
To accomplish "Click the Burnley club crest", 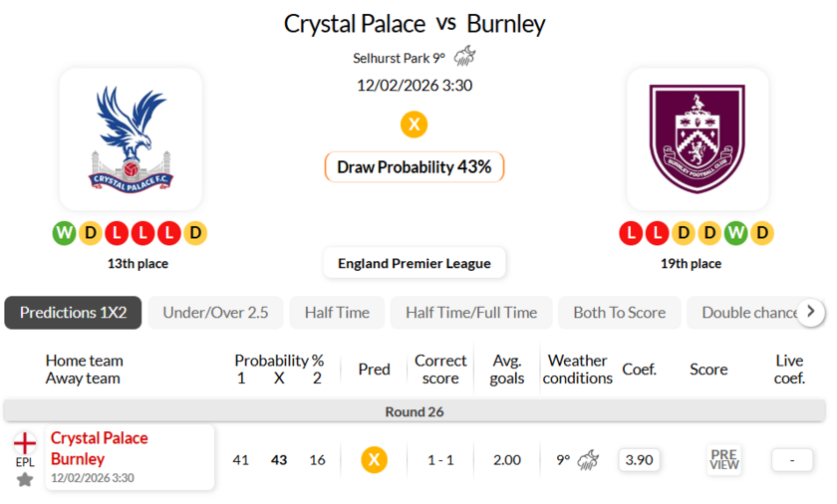I will click(697, 137).
